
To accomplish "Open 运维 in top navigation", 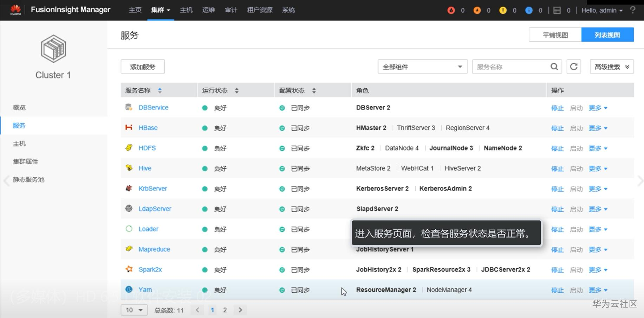I will point(208,10).
